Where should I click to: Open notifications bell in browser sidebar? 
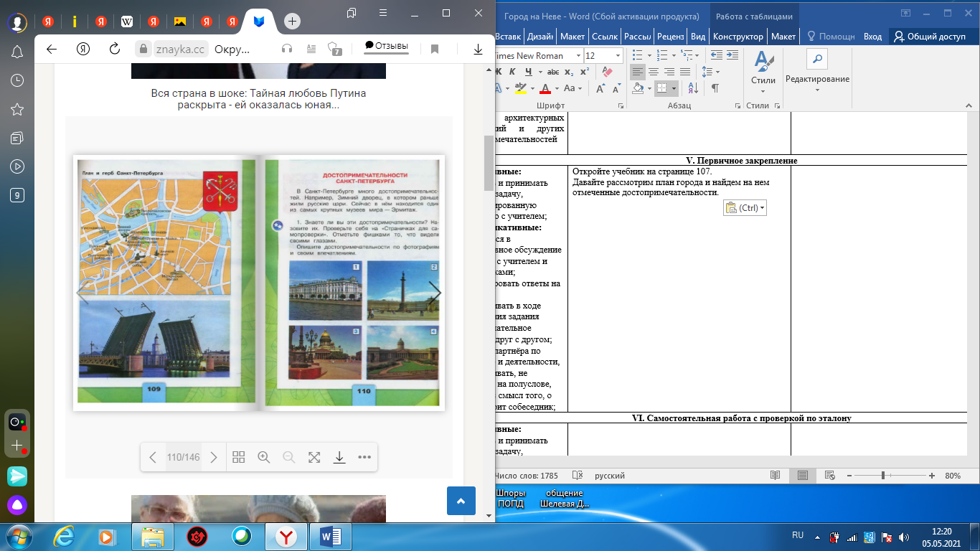click(17, 52)
